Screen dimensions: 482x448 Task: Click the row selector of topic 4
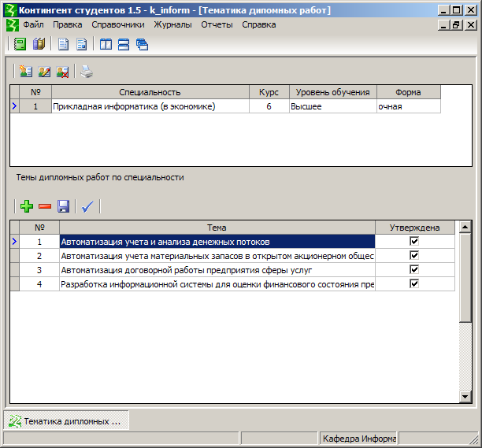(x=15, y=284)
